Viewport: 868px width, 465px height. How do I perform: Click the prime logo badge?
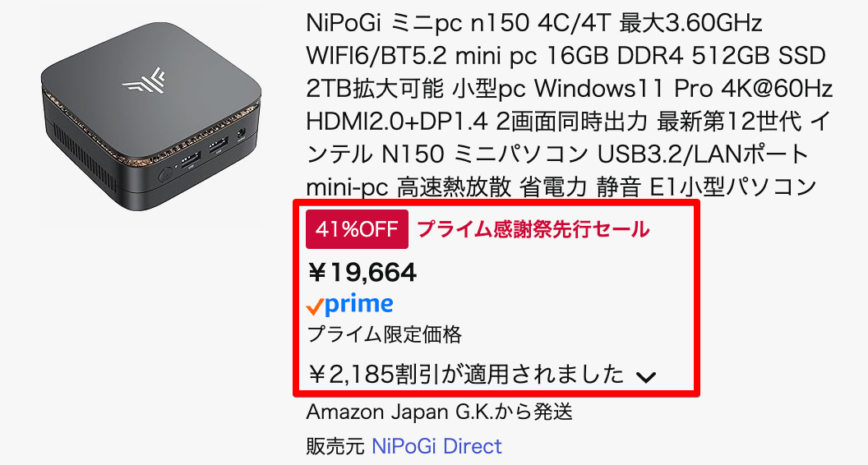point(350,306)
